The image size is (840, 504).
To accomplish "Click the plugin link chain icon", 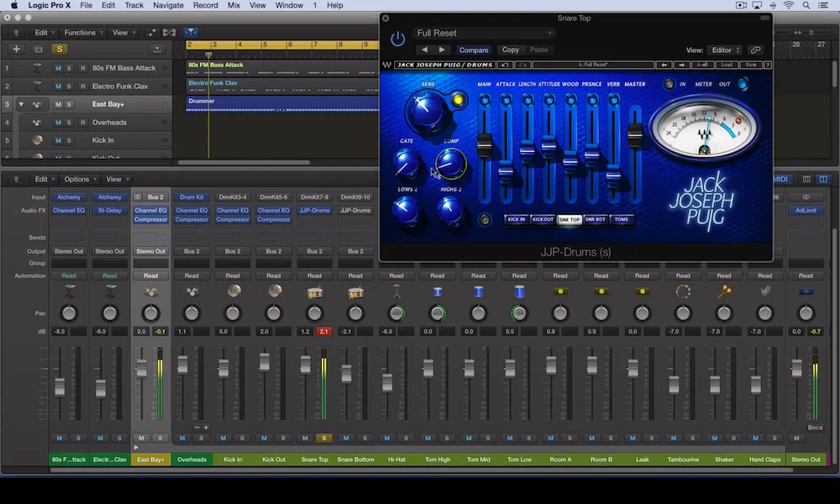I will pyautogui.click(x=755, y=50).
